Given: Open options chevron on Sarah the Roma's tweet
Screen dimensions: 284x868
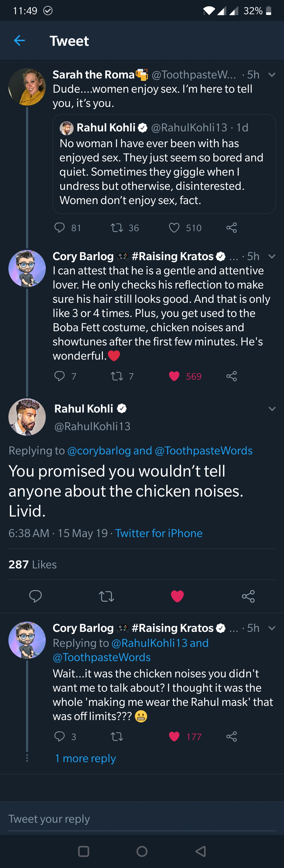Looking at the screenshot, I should pyautogui.click(x=272, y=75).
